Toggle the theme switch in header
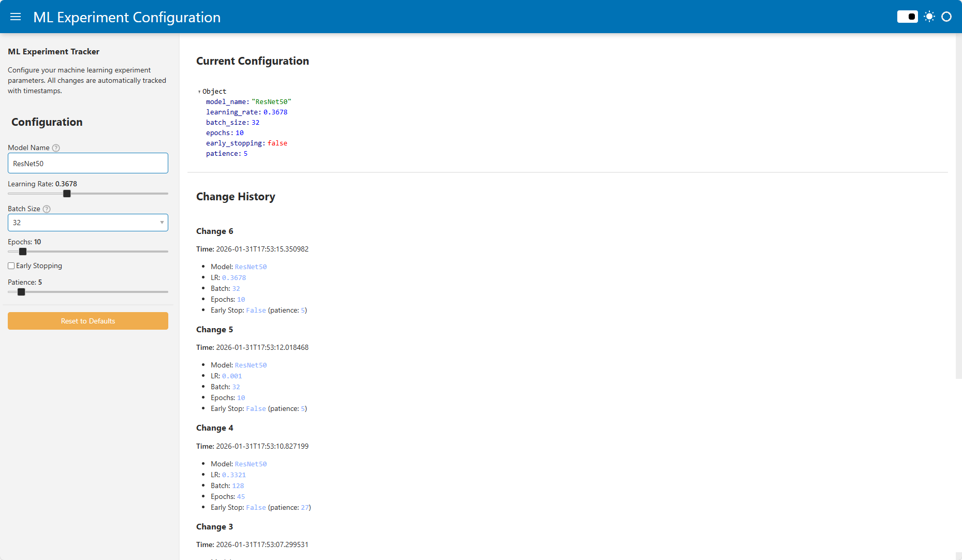 coord(907,17)
